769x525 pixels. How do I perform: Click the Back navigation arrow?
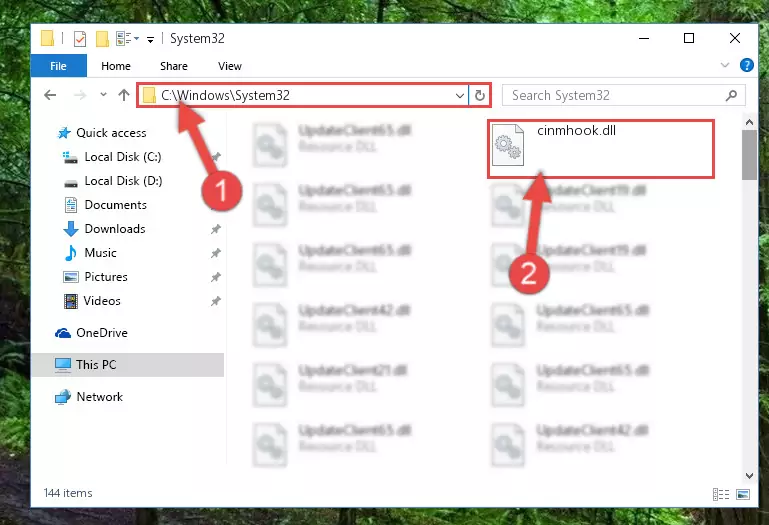[50, 95]
